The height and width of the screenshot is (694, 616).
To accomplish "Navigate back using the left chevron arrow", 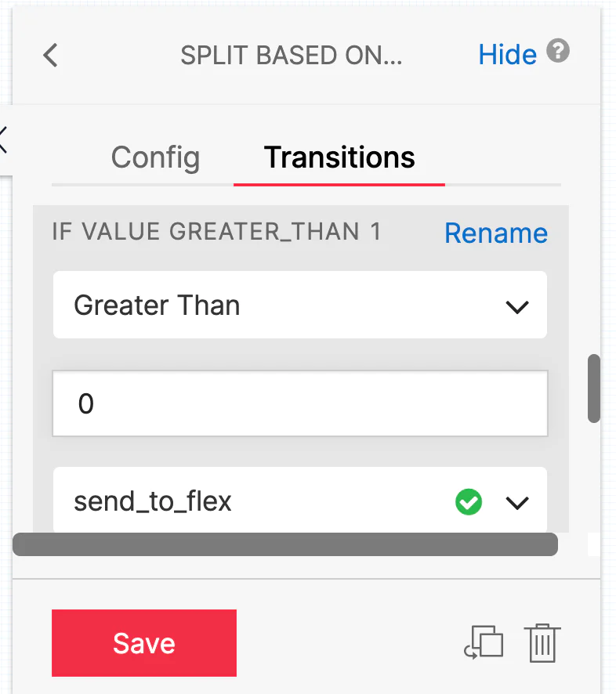I will [x=50, y=55].
